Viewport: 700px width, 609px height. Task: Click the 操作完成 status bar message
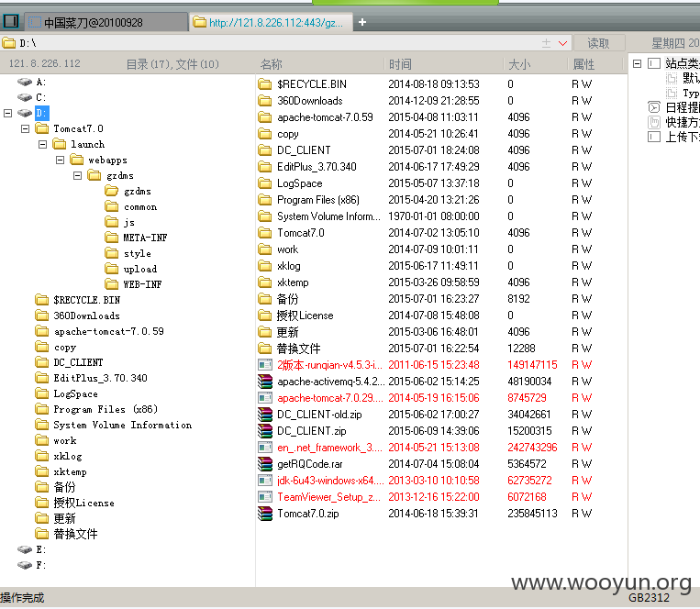(x=22, y=598)
